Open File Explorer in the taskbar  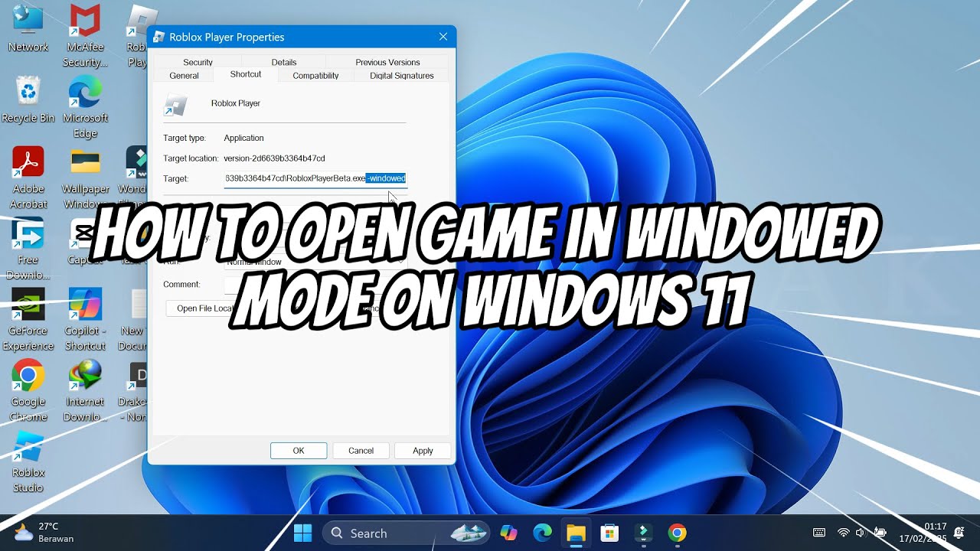[x=576, y=533]
